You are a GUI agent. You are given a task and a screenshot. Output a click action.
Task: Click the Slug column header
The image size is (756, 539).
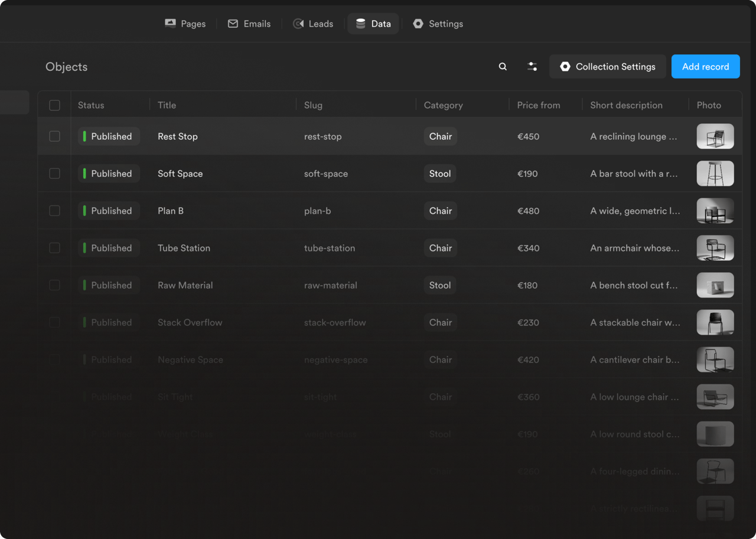click(313, 105)
